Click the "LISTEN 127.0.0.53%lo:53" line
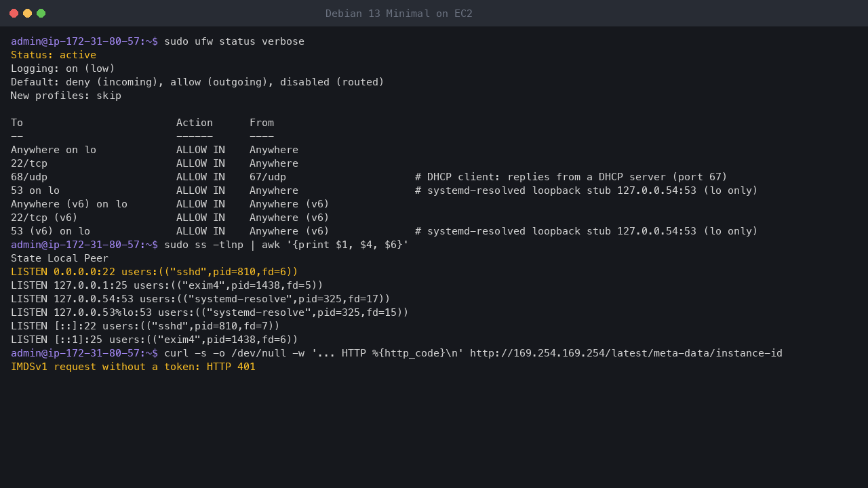This screenshot has height=488, width=868. (210, 312)
